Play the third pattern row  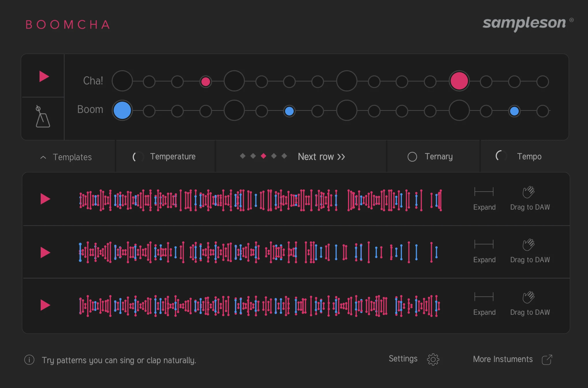pyautogui.click(x=45, y=305)
